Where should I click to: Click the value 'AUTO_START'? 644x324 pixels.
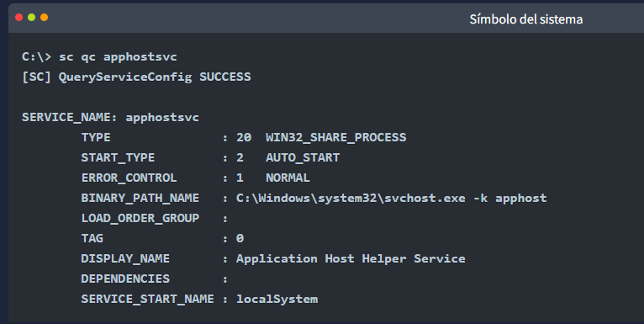tap(303, 158)
